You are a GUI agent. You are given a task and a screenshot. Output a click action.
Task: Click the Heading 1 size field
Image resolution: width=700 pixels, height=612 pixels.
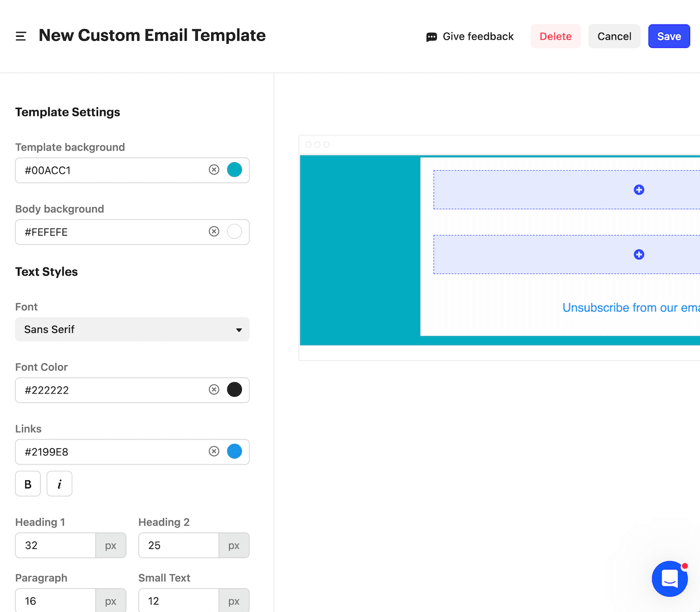tap(55, 546)
